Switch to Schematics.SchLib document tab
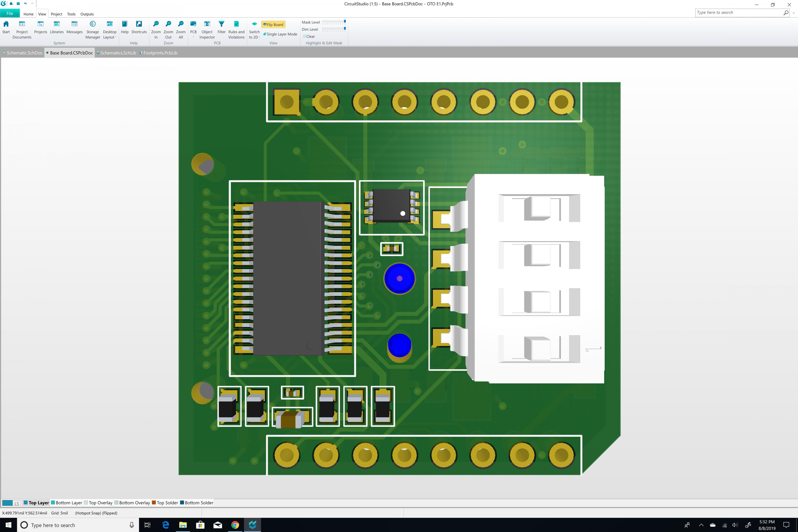The image size is (798, 532). tap(116, 53)
